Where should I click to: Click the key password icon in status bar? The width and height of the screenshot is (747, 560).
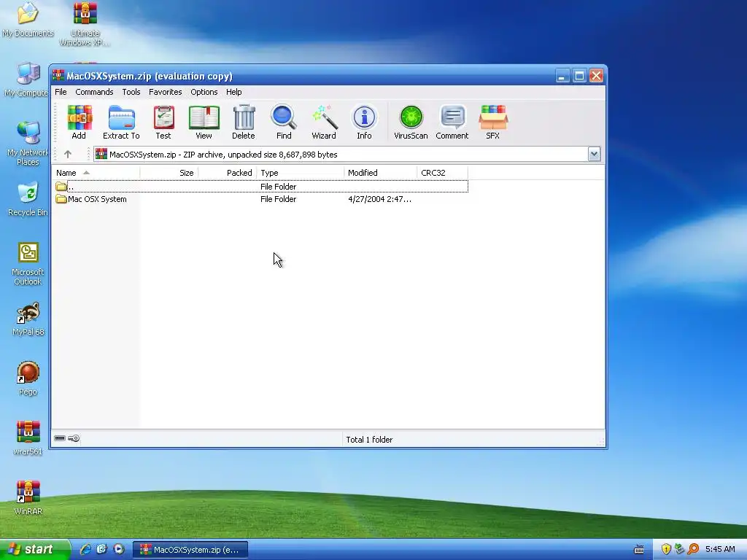click(x=74, y=438)
